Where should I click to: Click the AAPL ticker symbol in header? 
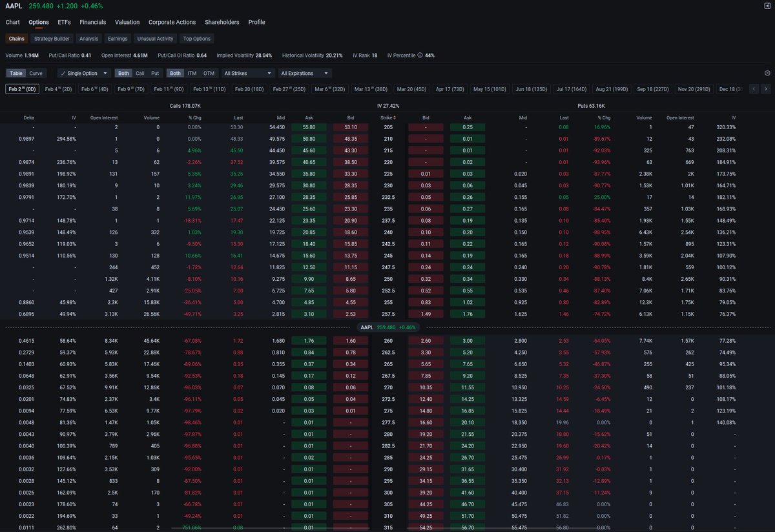[13, 6]
